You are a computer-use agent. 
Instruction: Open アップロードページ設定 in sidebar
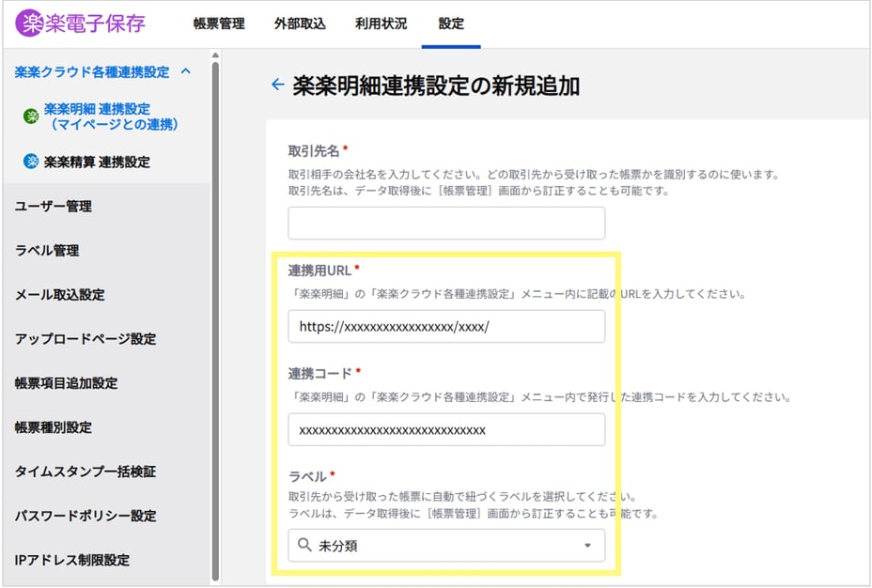point(86,339)
